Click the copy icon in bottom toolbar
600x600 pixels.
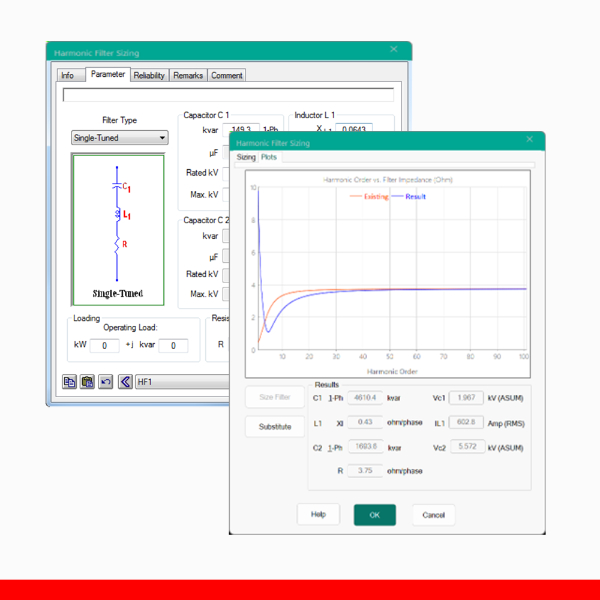click(70, 381)
